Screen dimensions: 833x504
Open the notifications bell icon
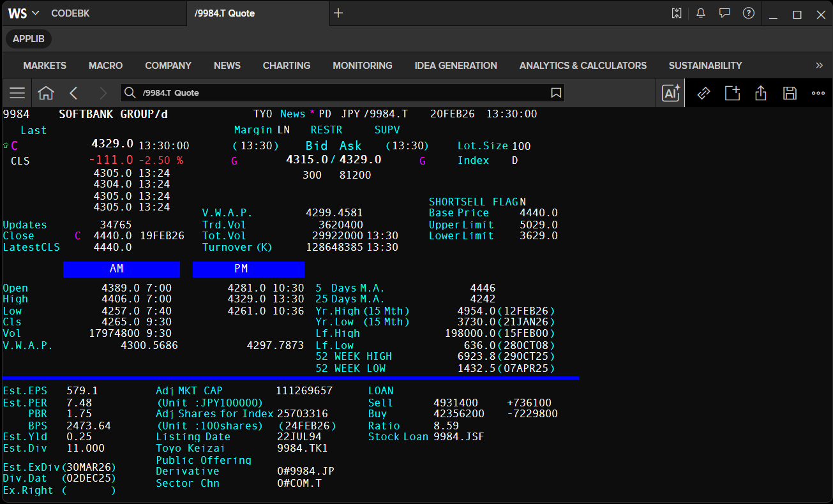click(x=700, y=13)
